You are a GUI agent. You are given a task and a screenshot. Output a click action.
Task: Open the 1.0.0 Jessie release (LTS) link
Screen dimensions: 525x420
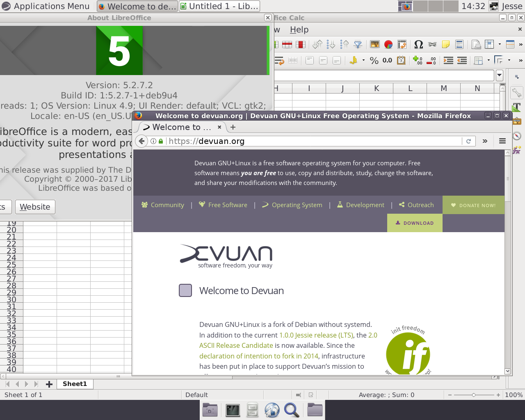(316, 335)
